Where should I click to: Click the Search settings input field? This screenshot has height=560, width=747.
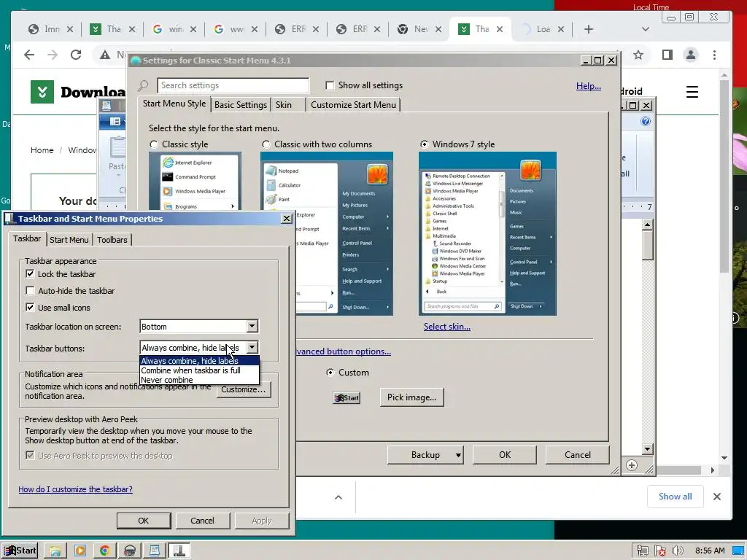(233, 85)
